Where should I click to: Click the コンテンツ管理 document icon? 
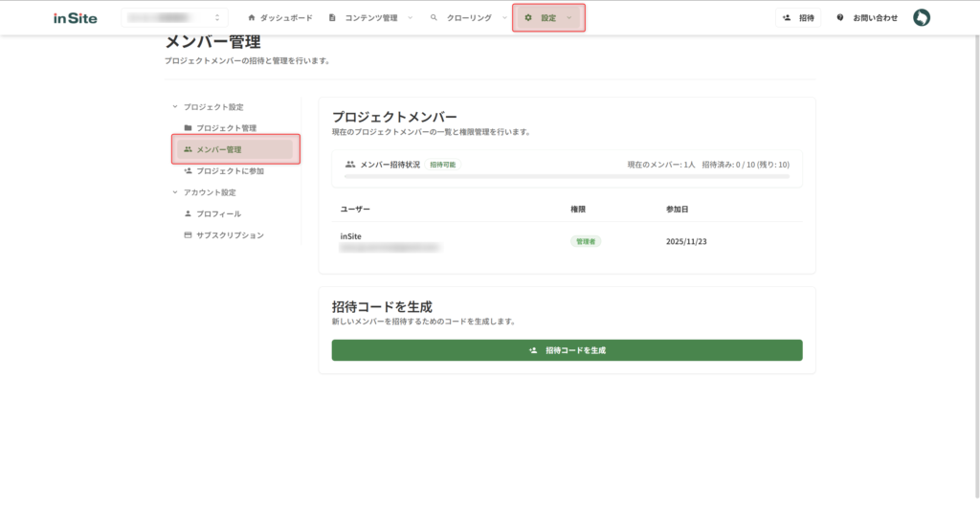coord(332,17)
